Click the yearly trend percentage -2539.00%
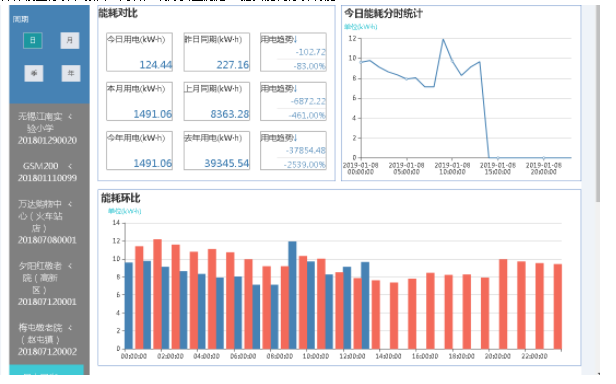This screenshot has width=616, height=384. [305, 164]
